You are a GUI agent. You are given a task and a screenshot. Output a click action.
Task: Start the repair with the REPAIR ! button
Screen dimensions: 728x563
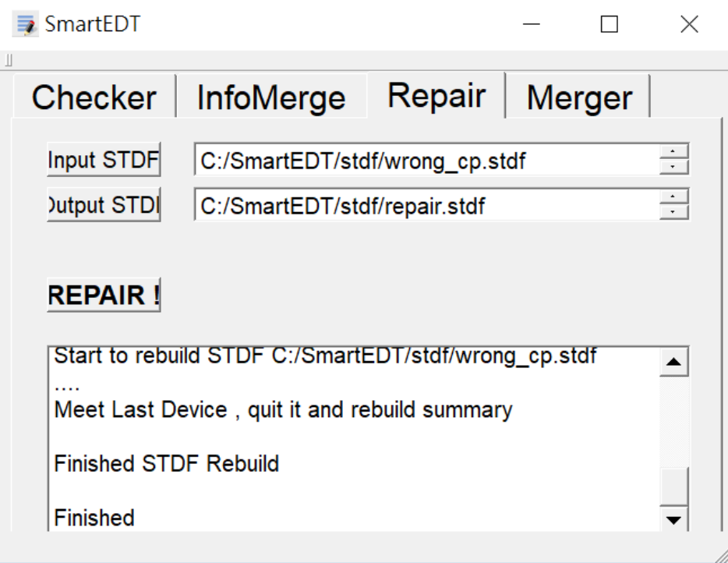104,296
